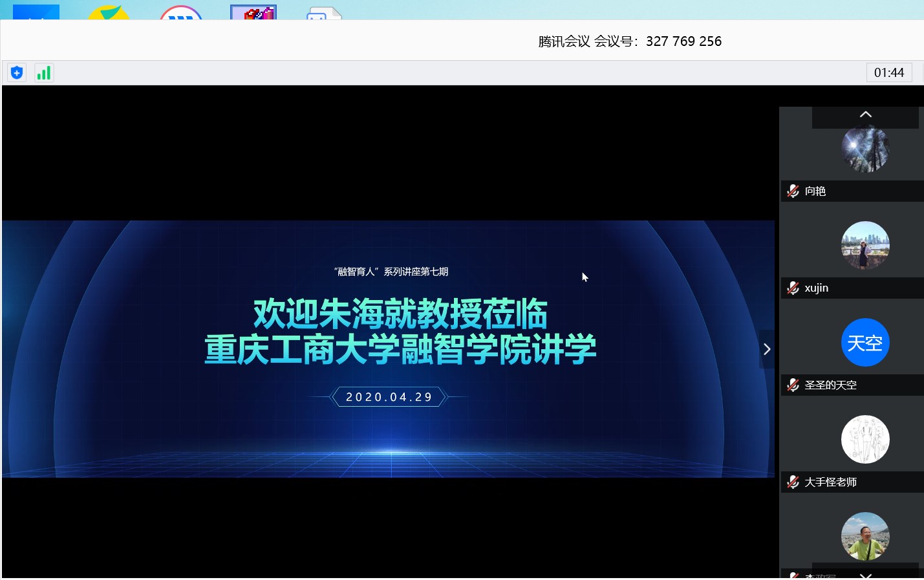Click the blue security shield icon
924x580 pixels.
point(17,72)
